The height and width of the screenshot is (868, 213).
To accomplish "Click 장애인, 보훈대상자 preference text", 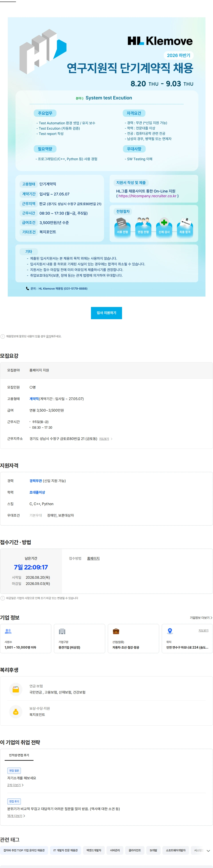I will [x=60, y=515].
